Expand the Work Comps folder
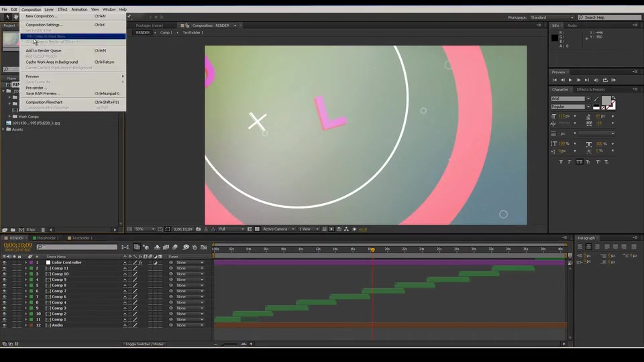The width and height of the screenshot is (644, 362). (x=9, y=117)
